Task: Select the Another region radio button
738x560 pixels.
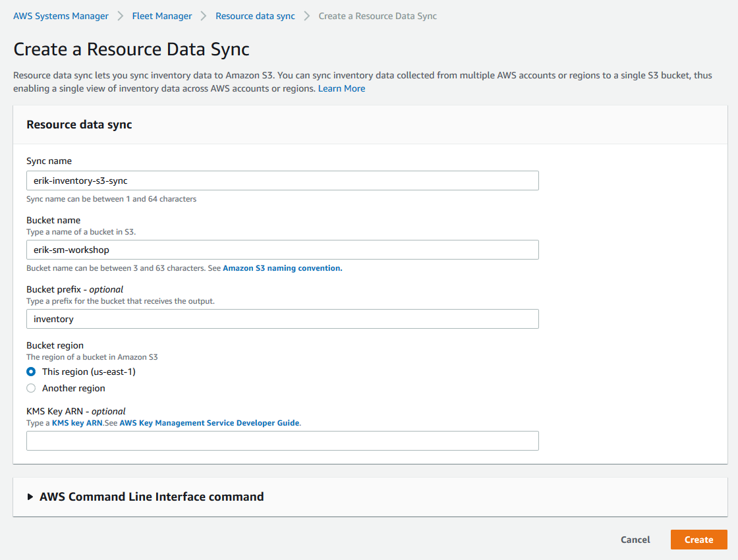Action: 31,388
